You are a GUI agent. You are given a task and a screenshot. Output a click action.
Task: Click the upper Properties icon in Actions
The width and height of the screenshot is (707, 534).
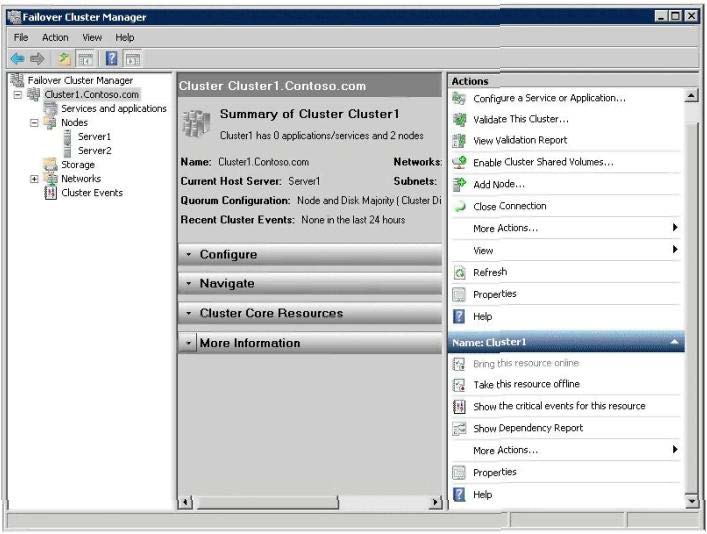tap(459, 295)
